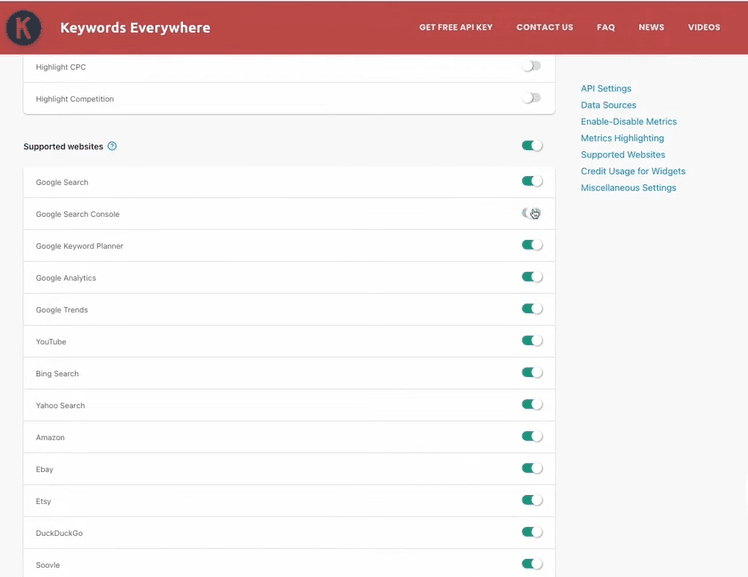Click the Highlight CPC label
Viewport: 748px width, 577px height.
click(61, 67)
